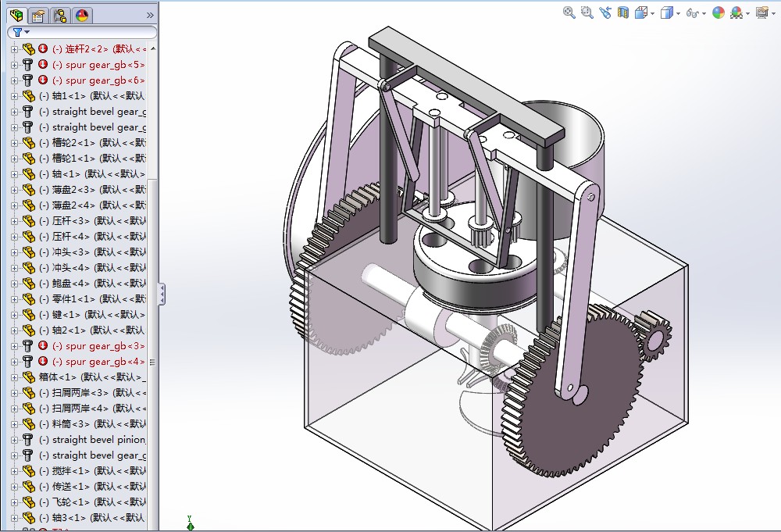The image size is (781, 532).
Task: Click the 薄盘2<3> part icon
Action: [x=29, y=189]
